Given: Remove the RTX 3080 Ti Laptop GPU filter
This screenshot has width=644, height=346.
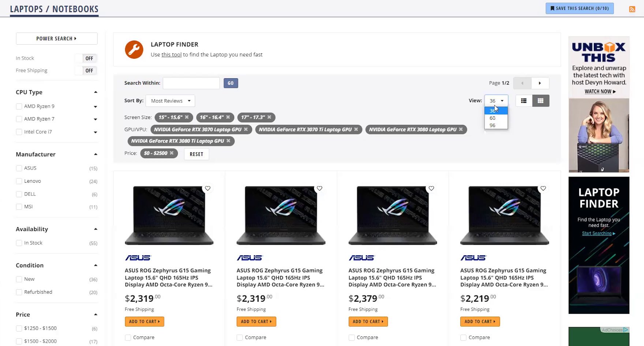Looking at the screenshot, I should coord(228,141).
